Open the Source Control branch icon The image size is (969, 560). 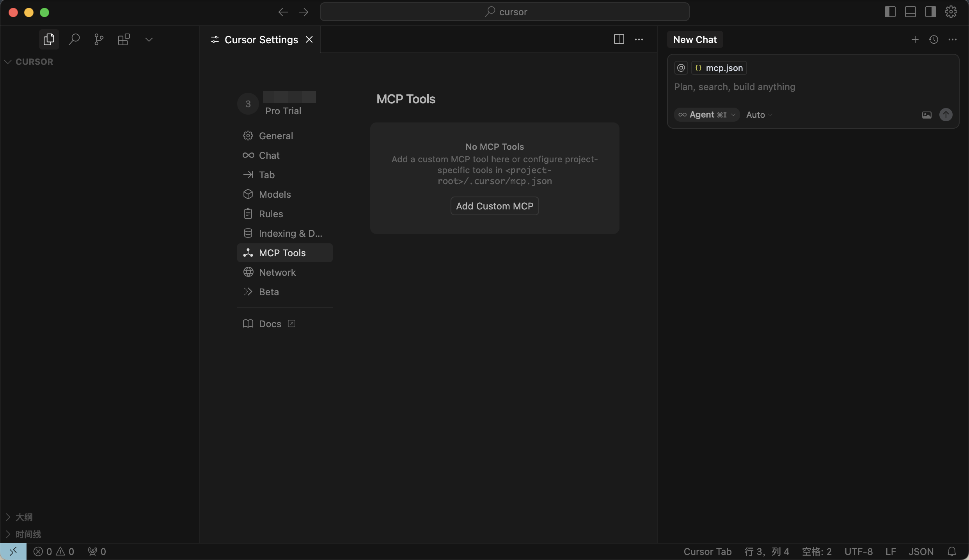point(99,39)
